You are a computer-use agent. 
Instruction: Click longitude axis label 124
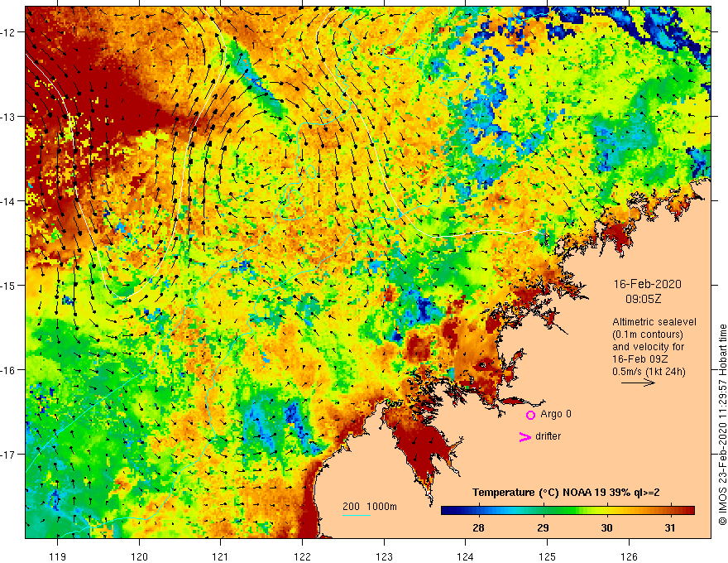(x=465, y=556)
